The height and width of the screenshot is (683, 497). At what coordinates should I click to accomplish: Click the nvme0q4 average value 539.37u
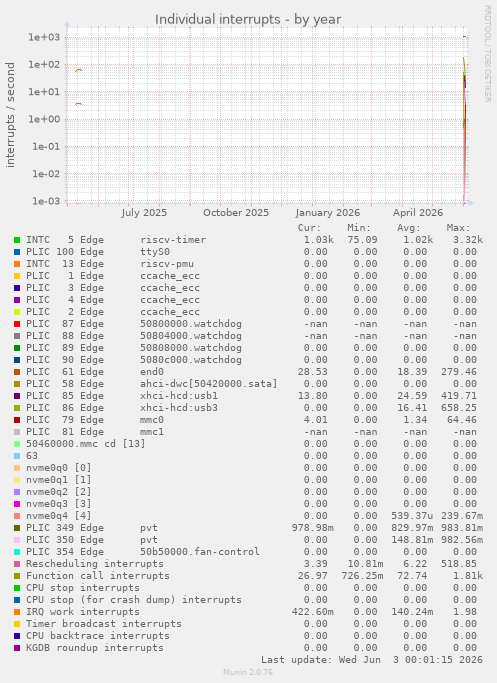click(x=412, y=516)
